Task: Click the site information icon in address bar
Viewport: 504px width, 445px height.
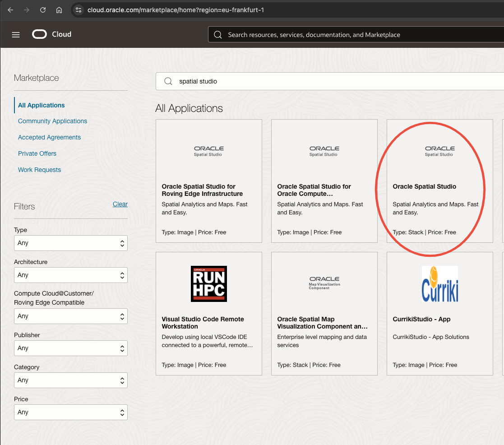Action: click(79, 9)
